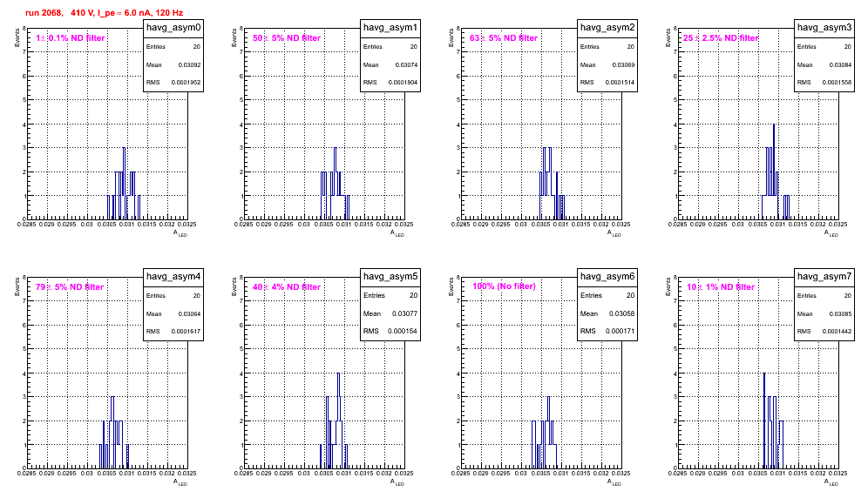This screenshot has width=868, height=498.
Task: Click the Events axis label of havg_asym7 plot
Action: [668, 286]
